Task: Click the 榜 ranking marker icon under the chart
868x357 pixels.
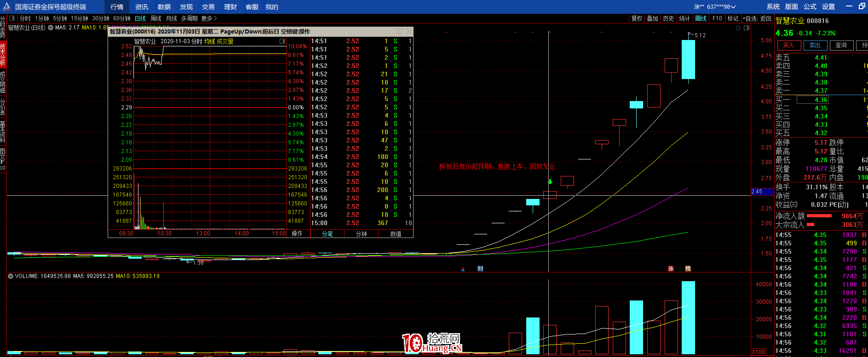Action: [x=688, y=269]
